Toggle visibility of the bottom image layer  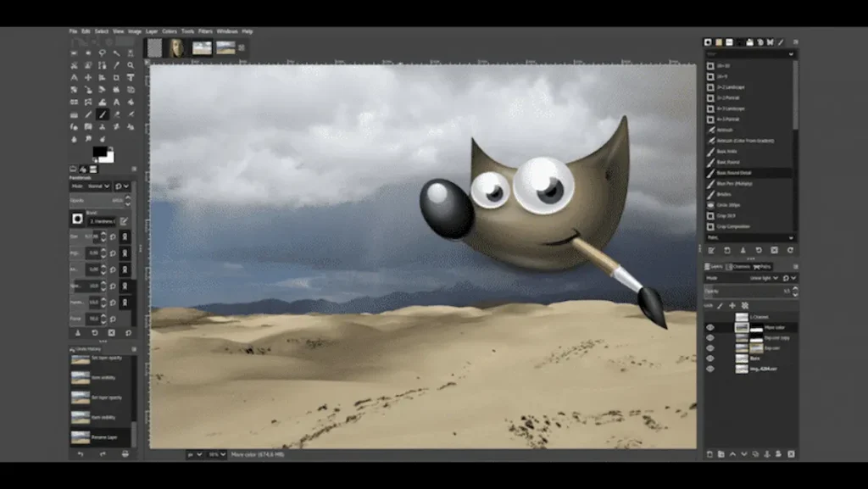710,369
